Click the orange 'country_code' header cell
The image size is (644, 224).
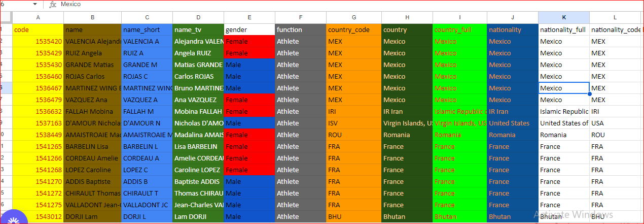pyautogui.click(x=353, y=29)
